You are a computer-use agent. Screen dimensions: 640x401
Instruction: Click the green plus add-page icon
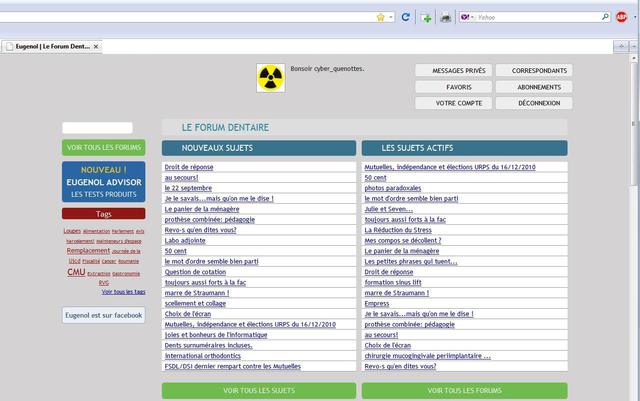(x=427, y=17)
